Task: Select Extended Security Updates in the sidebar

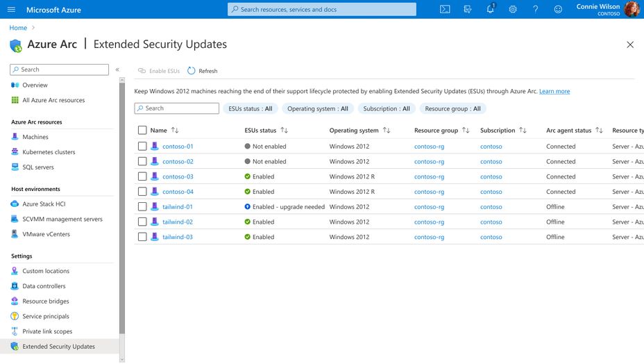Action: [60, 347]
